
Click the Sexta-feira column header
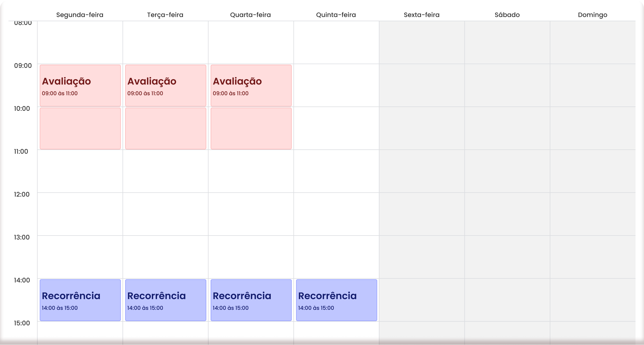(422, 15)
